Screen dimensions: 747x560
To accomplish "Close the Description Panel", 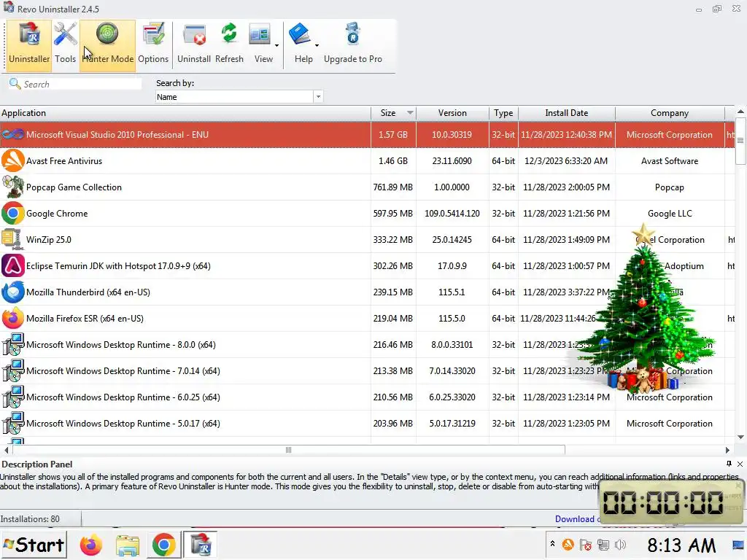I will click(x=740, y=464).
